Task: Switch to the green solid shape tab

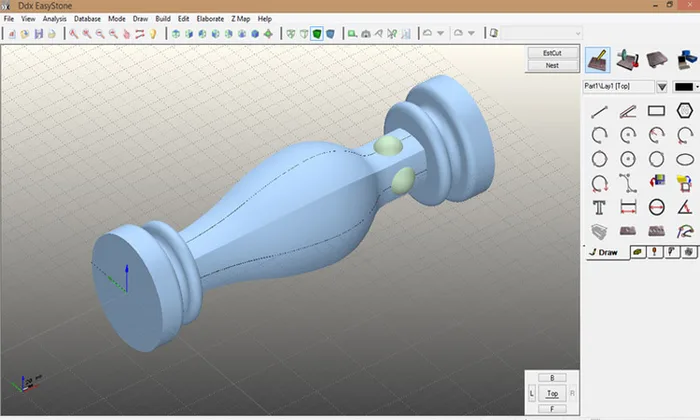Action: (x=638, y=252)
